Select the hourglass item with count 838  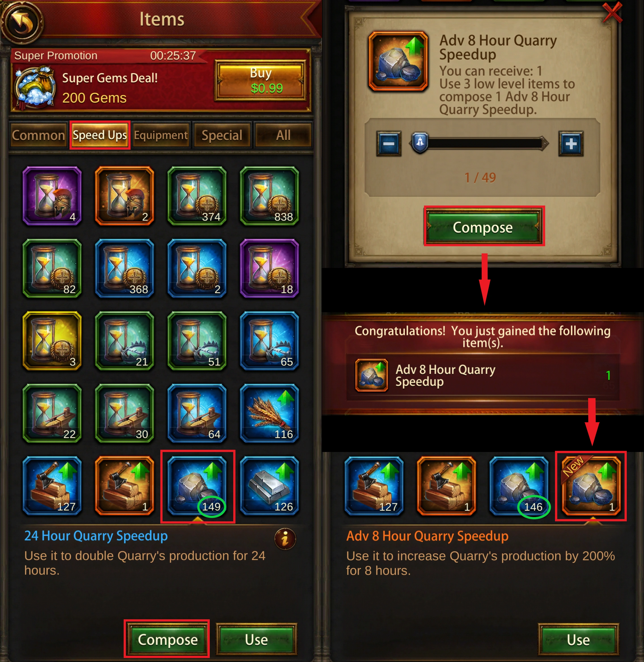pos(269,195)
